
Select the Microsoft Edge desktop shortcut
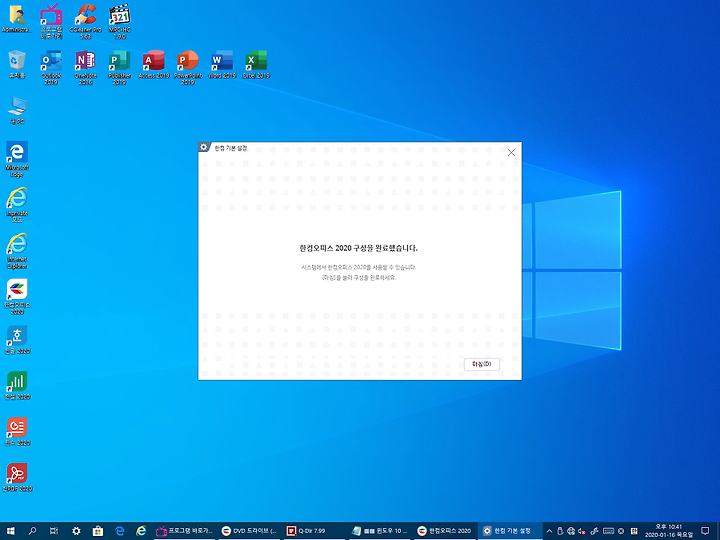(17, 159)
